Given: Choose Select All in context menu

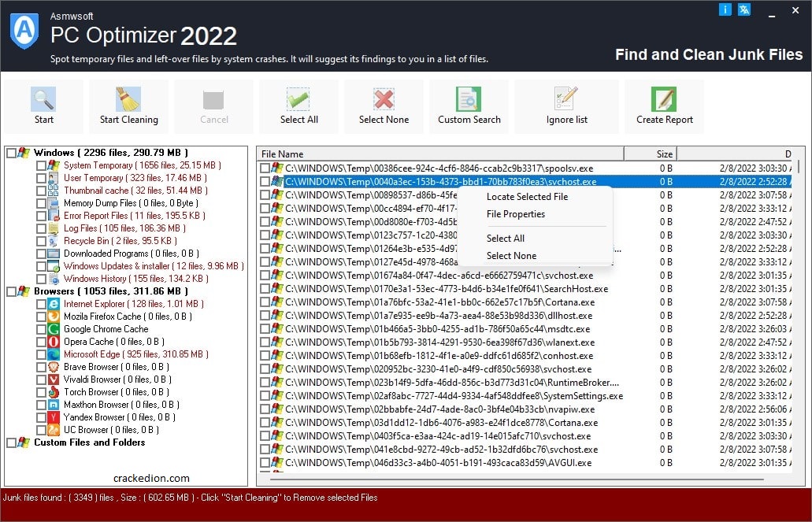Looking at the screenshot, I should (x=506, y=239).
